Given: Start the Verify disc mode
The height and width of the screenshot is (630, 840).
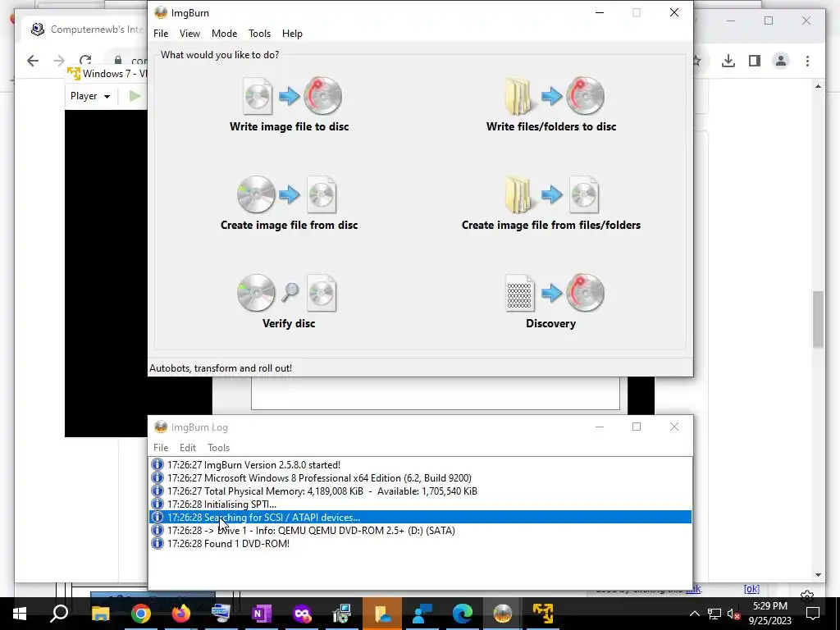Looking at the screenshot, I should tap(289, 302).
